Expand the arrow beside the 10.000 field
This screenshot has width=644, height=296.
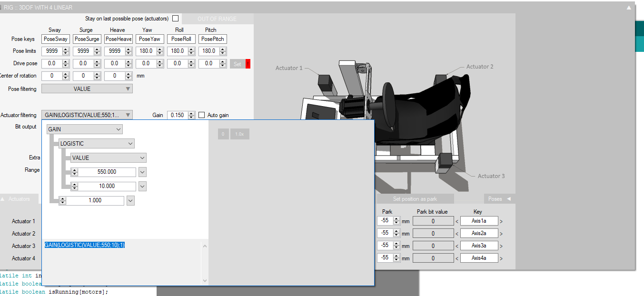(142, 186)
